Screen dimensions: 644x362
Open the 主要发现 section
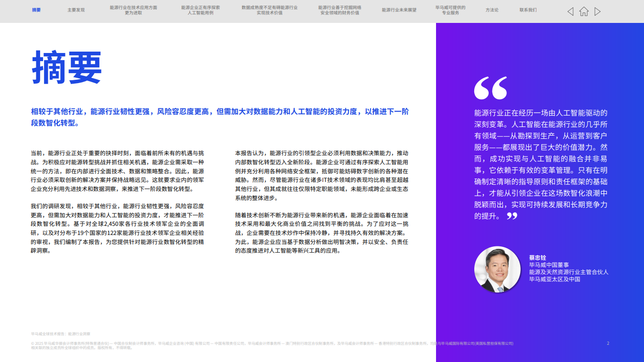[76, 10]
